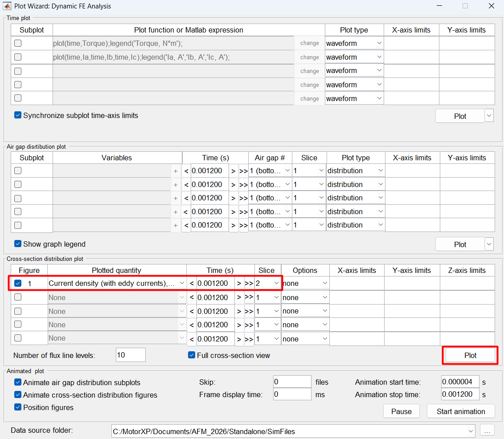Open Plot type dropdown for Torque row
The image size is (504, 439).
click(354, 43)
